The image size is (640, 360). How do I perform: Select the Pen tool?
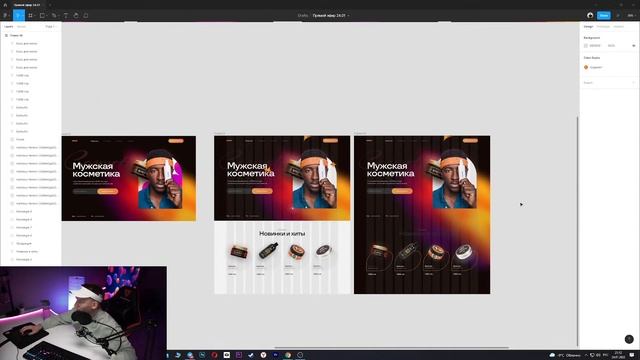tap(54, 16)
